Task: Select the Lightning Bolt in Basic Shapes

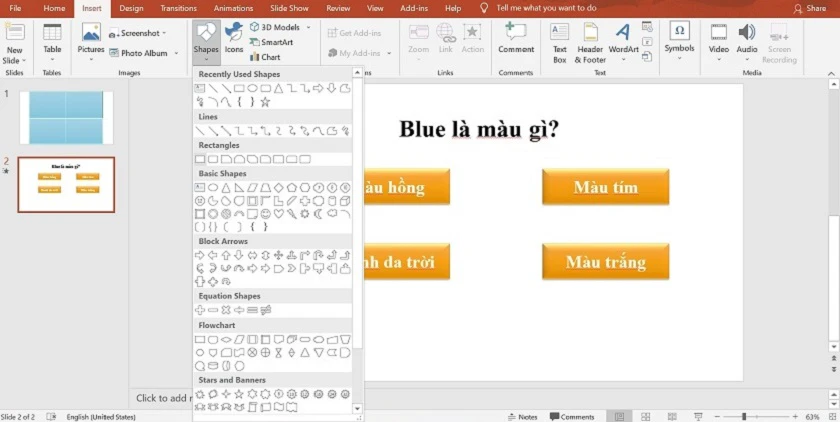Action: [292, 214]
